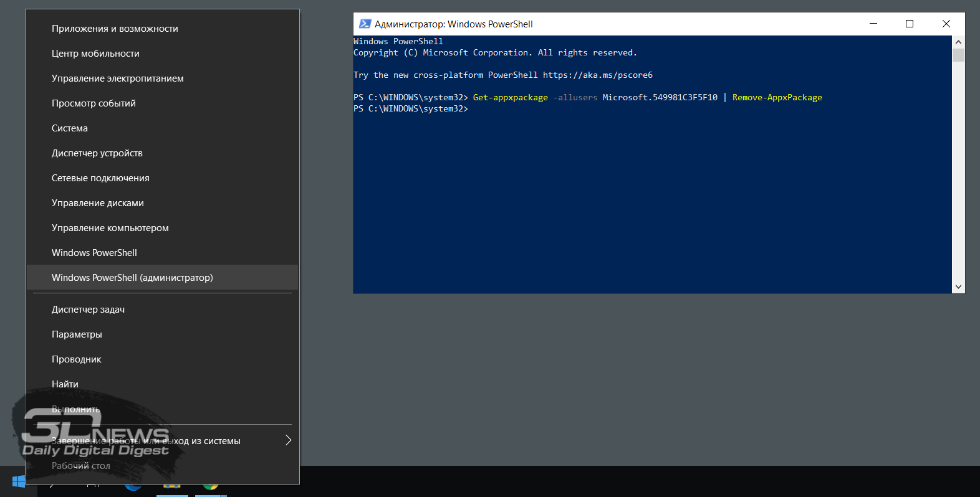Select Центр мобильности
The height and width of the screenshot is (497, 980).
click(x=162, y=54)
